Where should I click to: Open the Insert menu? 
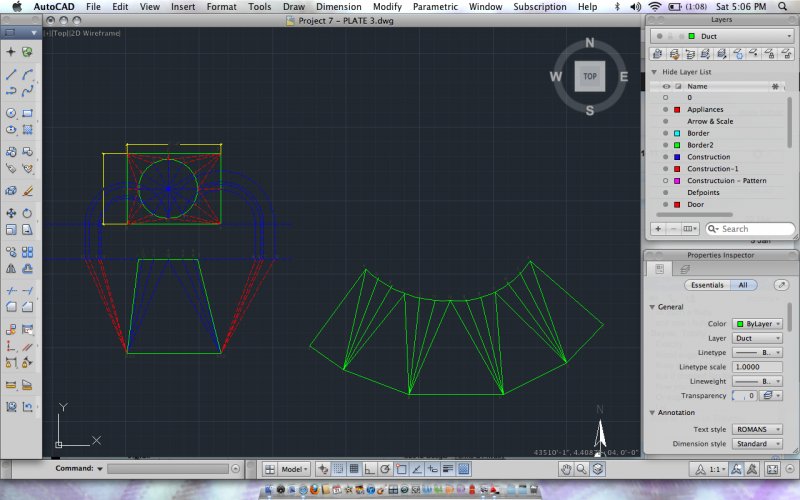click(183, 7)
